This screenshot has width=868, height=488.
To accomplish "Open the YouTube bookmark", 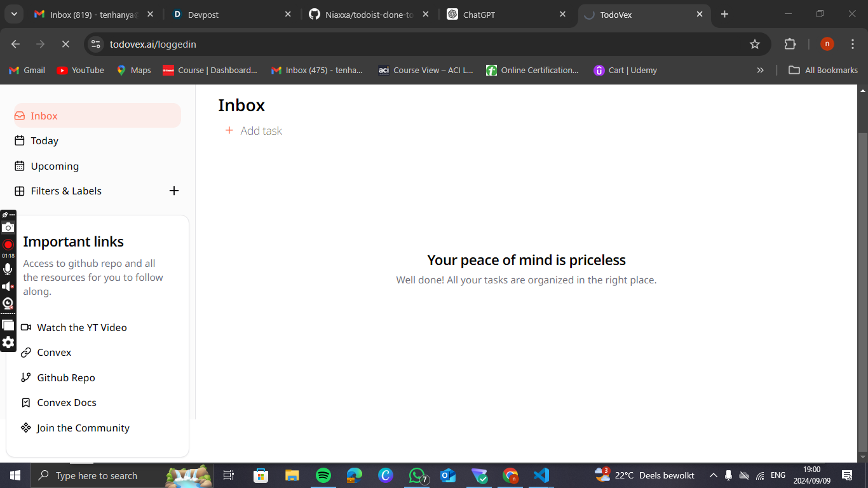I will point(81,70).
